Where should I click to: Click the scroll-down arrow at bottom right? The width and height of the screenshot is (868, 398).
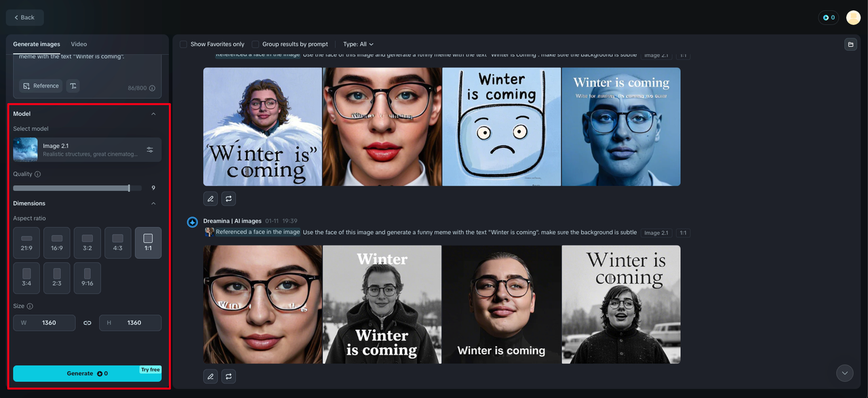[844, 373]
